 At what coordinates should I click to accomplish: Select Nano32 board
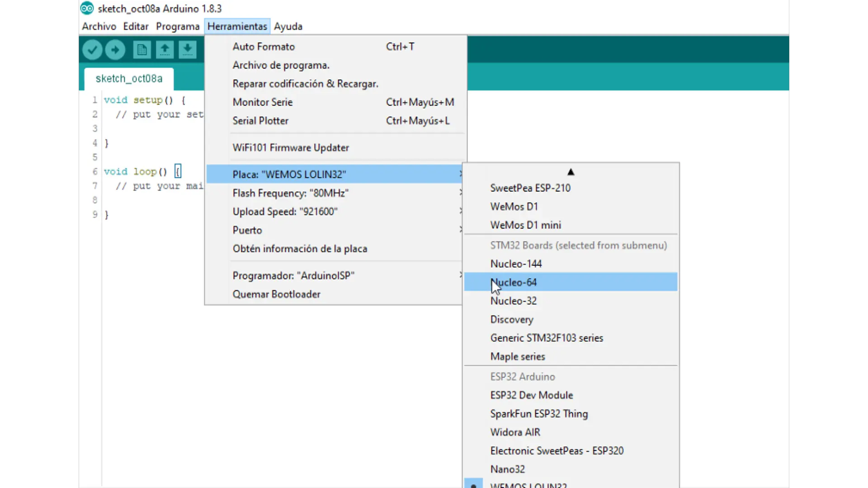click(571, 469)
